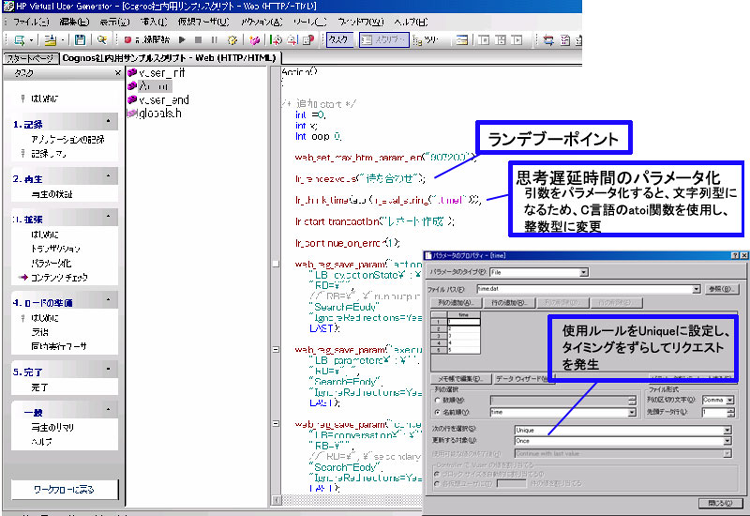
Task: Switch to Script view toolbar button
Action: coord(384,40)
